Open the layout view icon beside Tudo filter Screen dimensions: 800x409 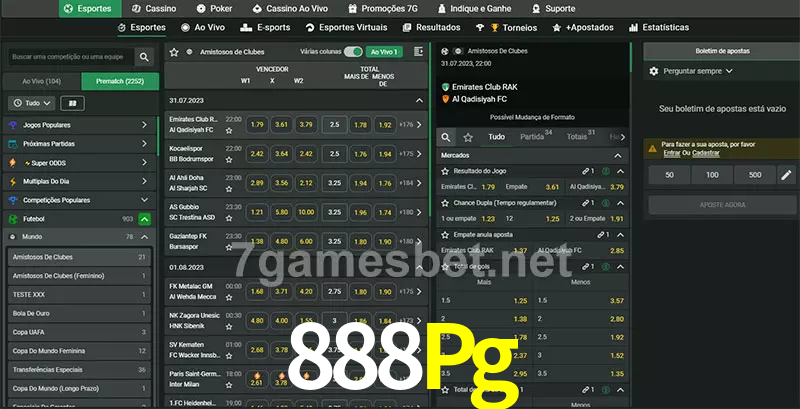72,103
